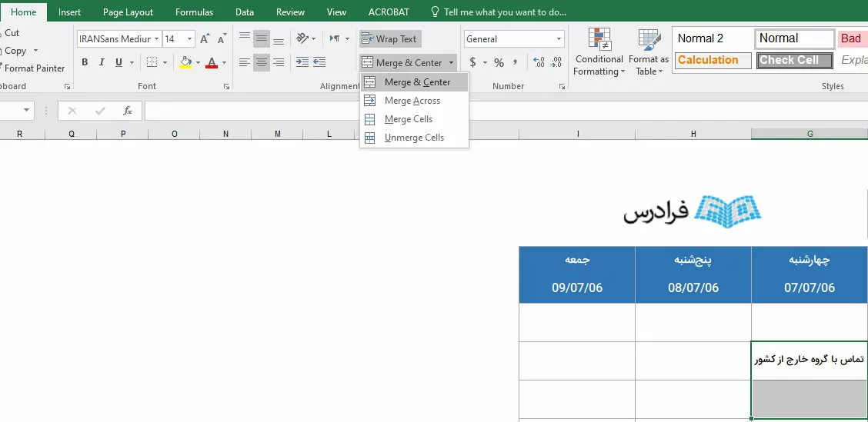Open underline style dropdown arrow
The width and height of the screenshot is (868, 422).
click(132, 62)
